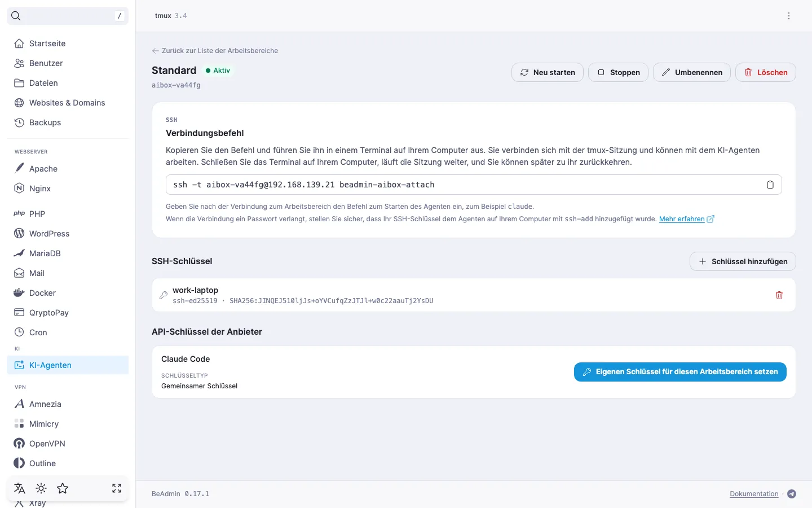Follow the Mehr erfahren link
The width and height of the screenshot is (812, 508).
tap(687, 219)
